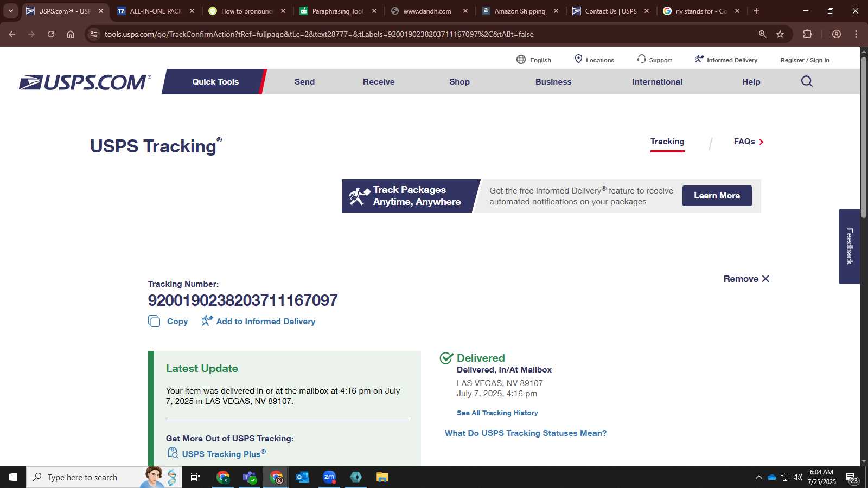Open the Quick Tools menu
This screenshot has width=868, height=488.
pyautogui.click(x=215, y=81)
